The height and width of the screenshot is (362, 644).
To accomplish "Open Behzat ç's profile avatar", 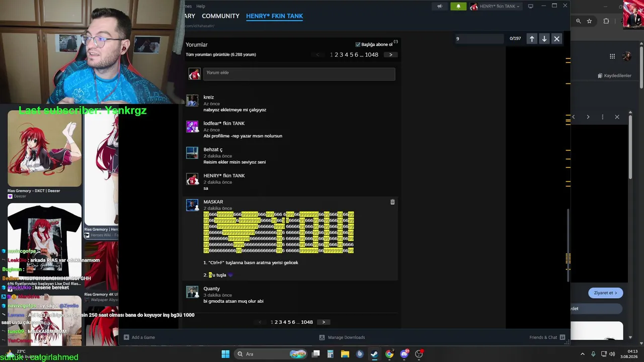I will [x=192, y=153].
